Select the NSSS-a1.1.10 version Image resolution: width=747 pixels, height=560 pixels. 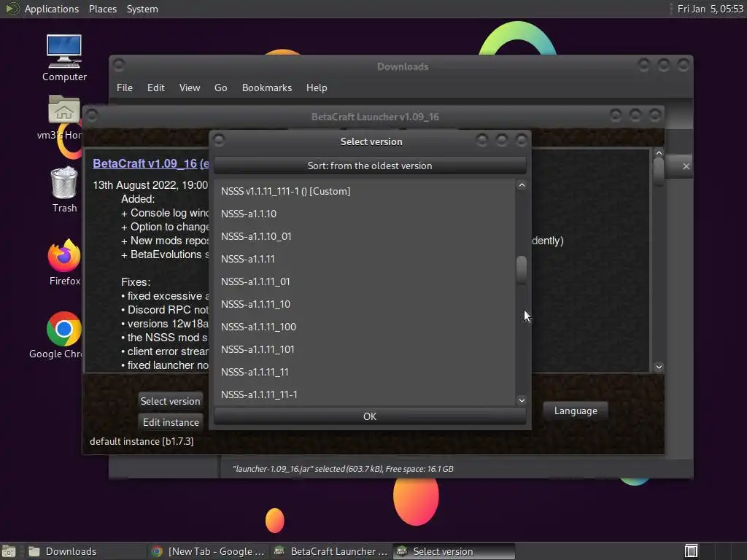click(365, 214)
